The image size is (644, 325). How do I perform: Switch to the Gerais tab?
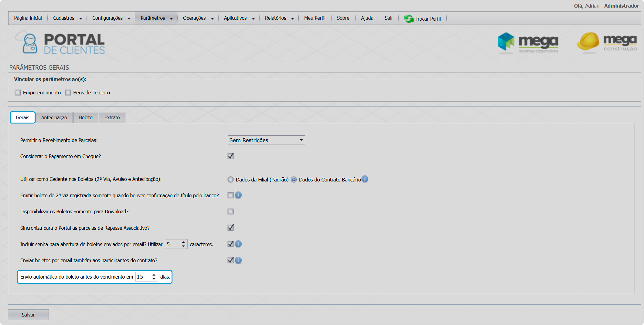pos(23,117)
